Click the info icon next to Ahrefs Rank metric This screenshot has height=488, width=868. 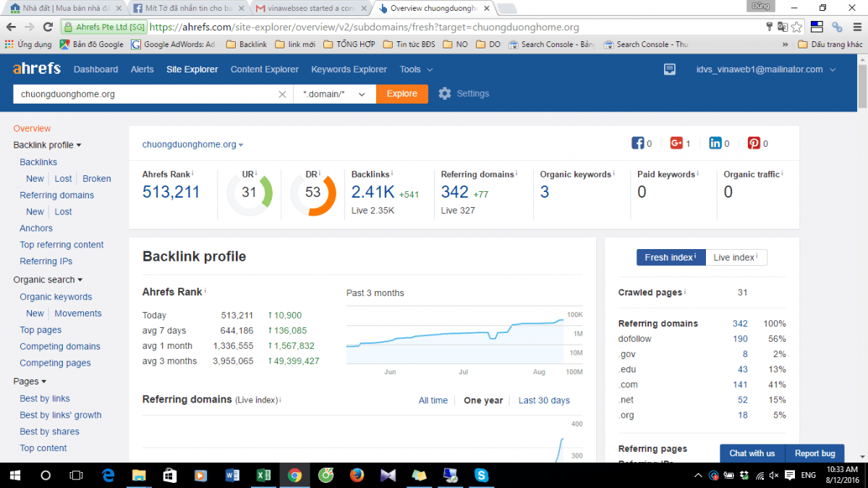[192, 174]
